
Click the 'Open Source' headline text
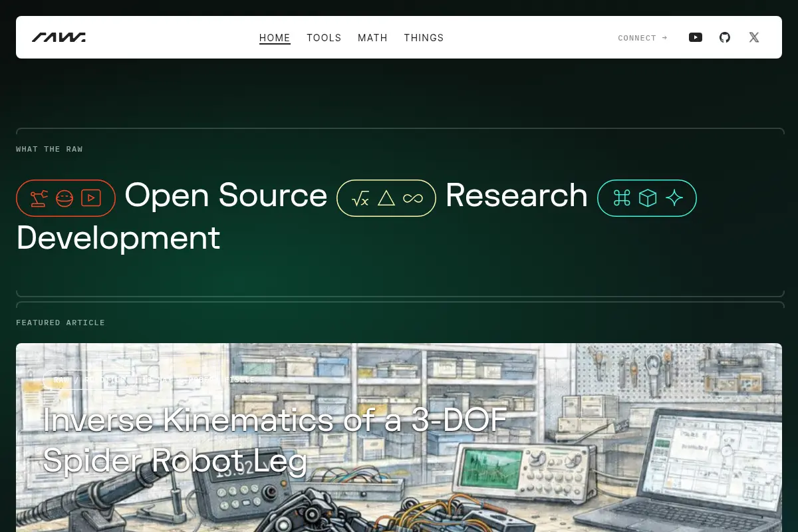coord(226,196)
